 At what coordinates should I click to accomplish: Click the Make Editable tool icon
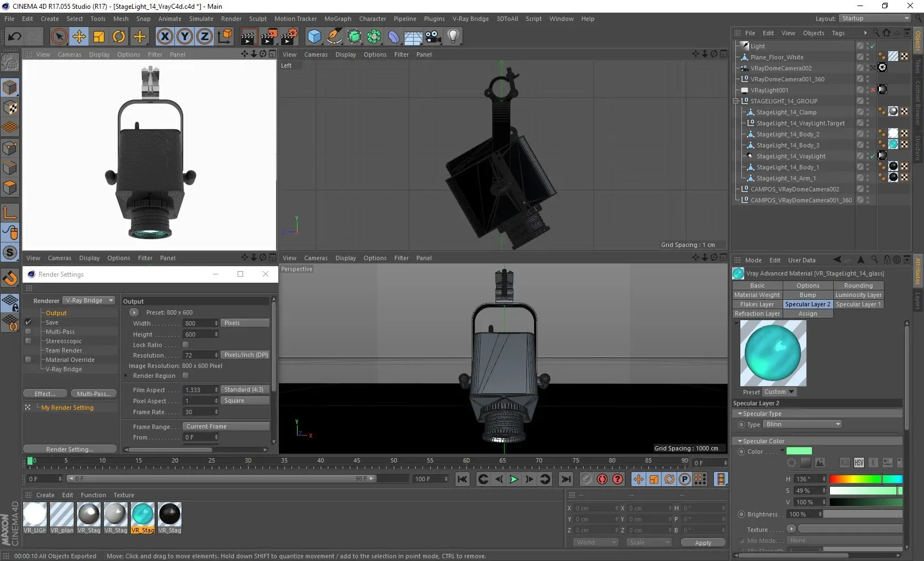tap(10, 62)
